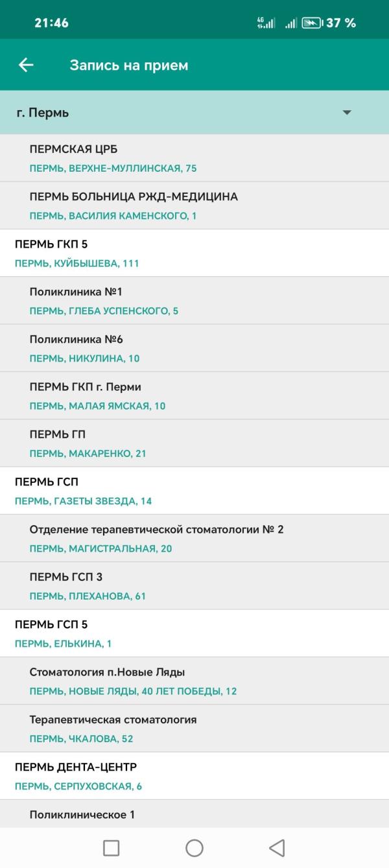Open ПЕРМЬ ГКП г. Перми entry
The image size is (389, 868).
(x=194, y=395)
